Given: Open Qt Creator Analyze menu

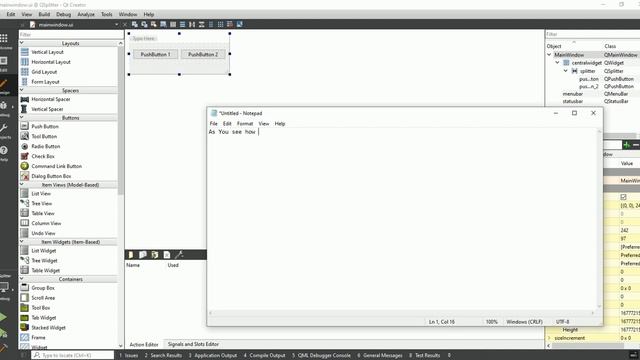Looking at the screenshot, I should pyautogui.click(x=86, y=14).
